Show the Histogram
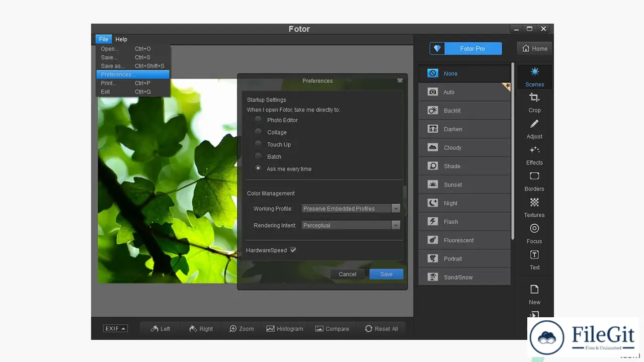This screenshot has height=362, width=644. [x=285, y=329]
